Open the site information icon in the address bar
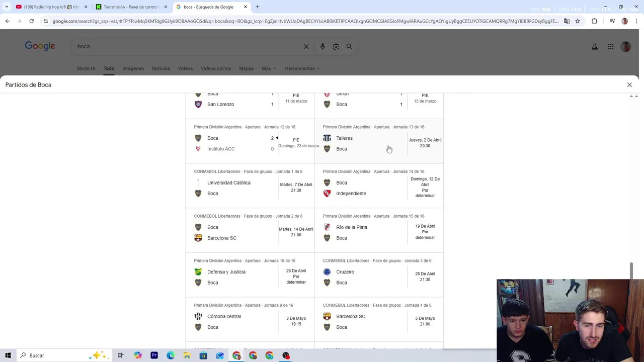 [x=46, y=21]
